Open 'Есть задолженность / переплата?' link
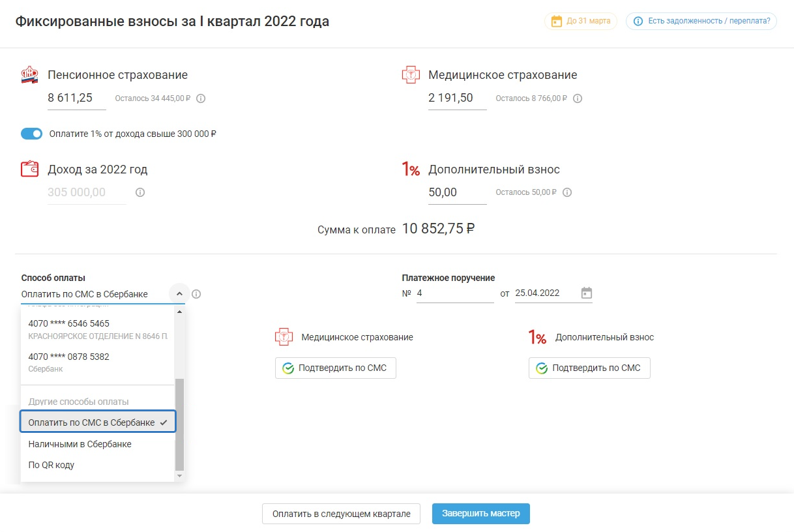 point(701,21)
